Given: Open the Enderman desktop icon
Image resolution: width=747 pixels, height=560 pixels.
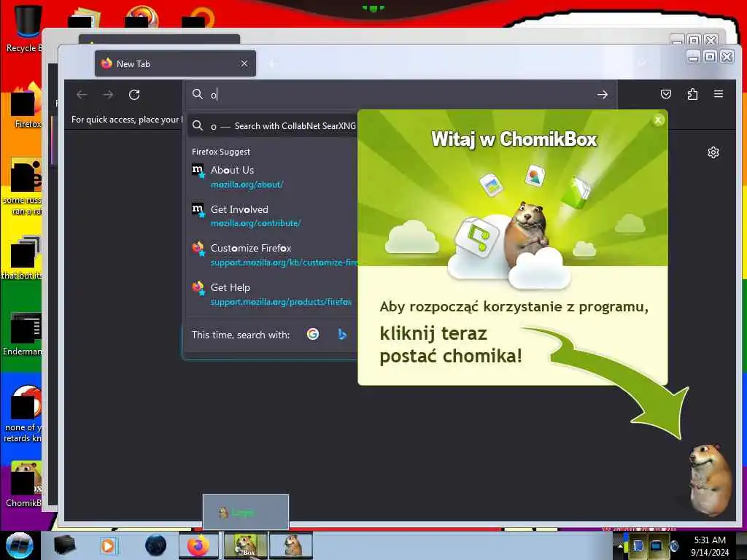Looking at the screenshot, I should [23, 334].
